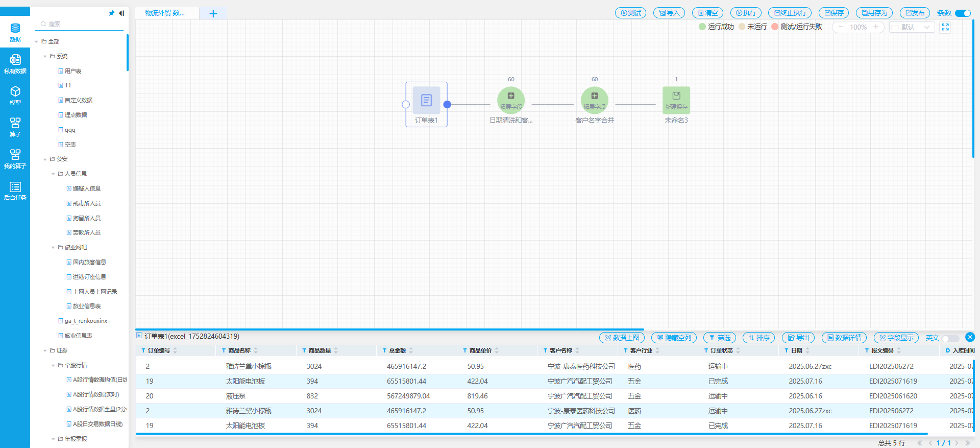Click the 后台任务 sidebar icon
The height and width of the screenshot is (448, 980).
[x=15, y=191]
